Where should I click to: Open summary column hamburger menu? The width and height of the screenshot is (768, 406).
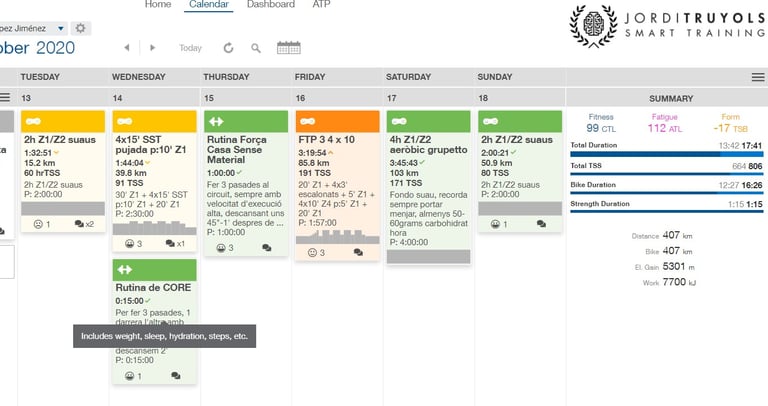pos(758,77)
